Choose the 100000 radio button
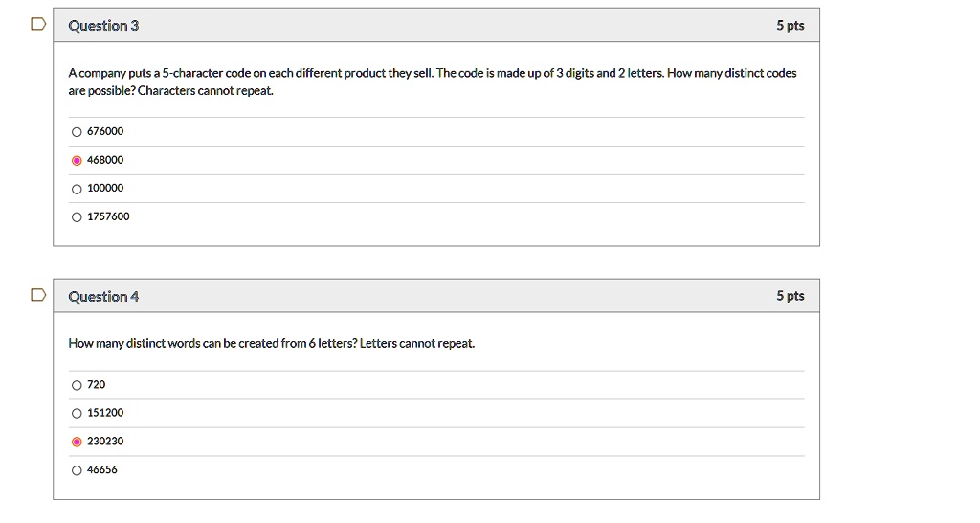The width and height of the screenshot is (980, 523). pos(77,189)
